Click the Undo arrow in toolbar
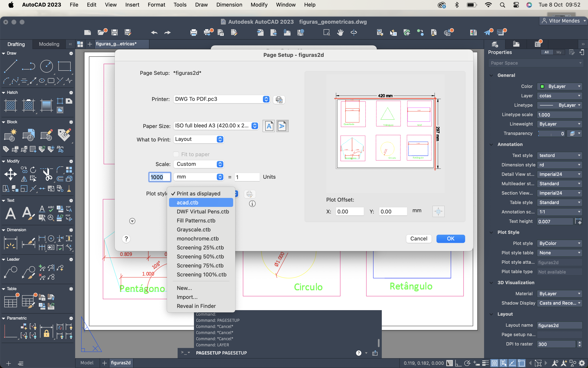588x368 pixels. pos(154,32)
